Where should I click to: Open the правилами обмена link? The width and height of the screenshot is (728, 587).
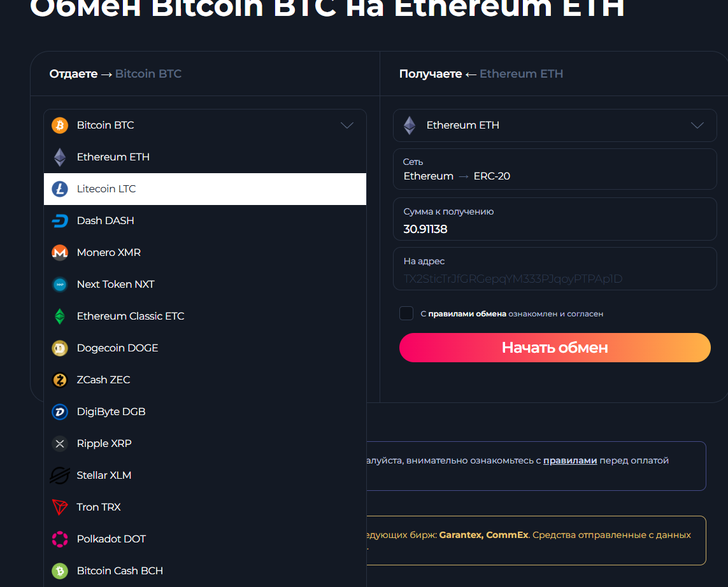click(x=467, y=314)
